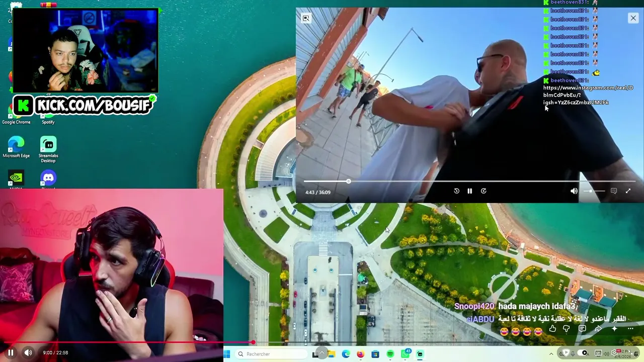644x362 pixels.
Task: Open the Streamlabs Desktop shortcut
Action: pyautogui.click(x=48, y=149)
